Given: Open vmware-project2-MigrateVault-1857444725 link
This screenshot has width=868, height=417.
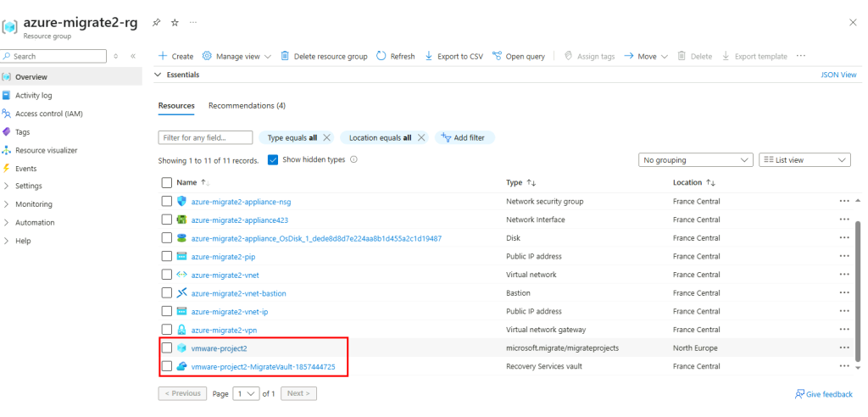Looking at the screenshot, I should coord(263,367).
